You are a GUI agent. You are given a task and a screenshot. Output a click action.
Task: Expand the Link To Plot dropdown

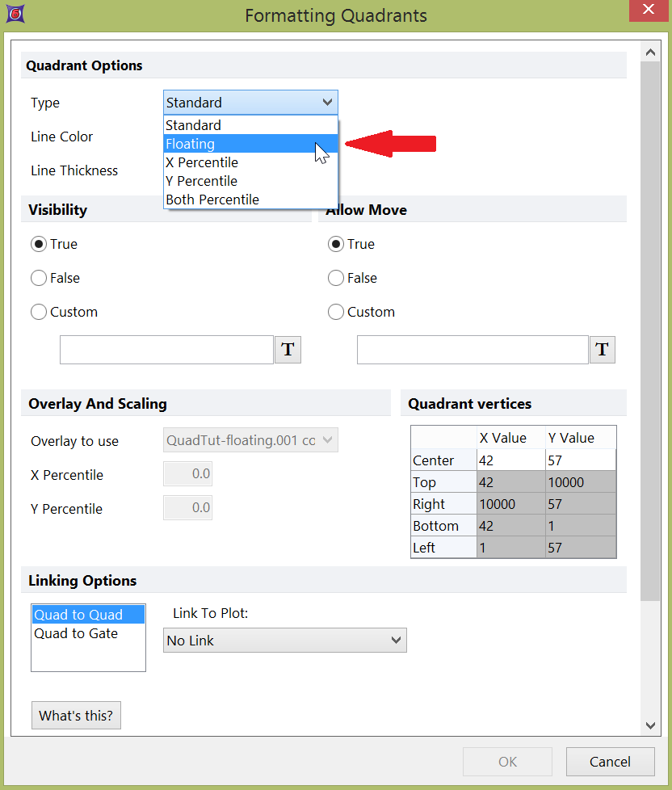point(396,641)
